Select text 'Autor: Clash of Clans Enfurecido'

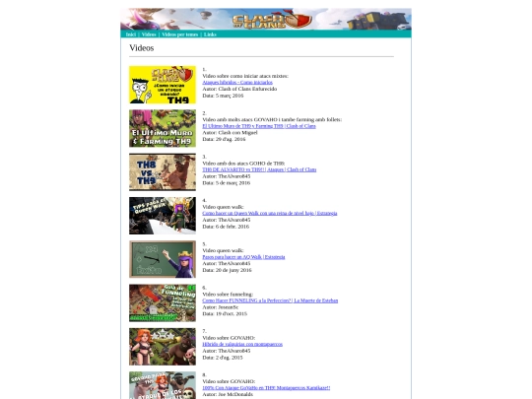coord(239,89)
